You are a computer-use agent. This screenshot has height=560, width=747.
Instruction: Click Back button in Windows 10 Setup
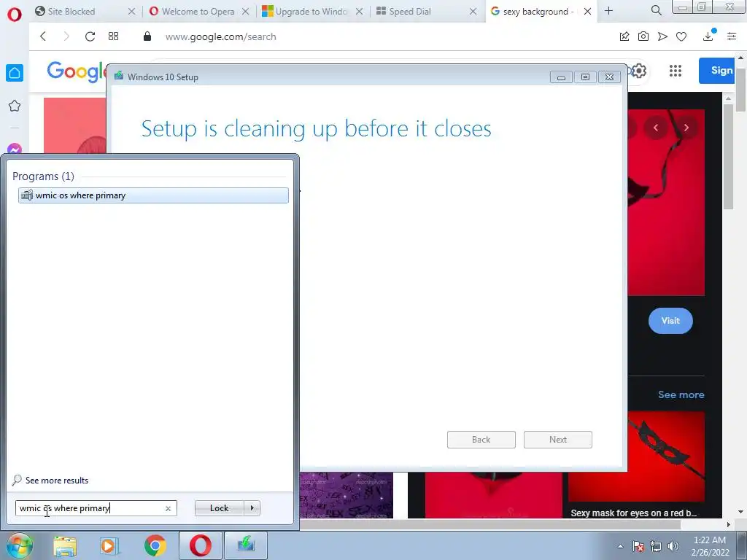click(x=481, y=440)
